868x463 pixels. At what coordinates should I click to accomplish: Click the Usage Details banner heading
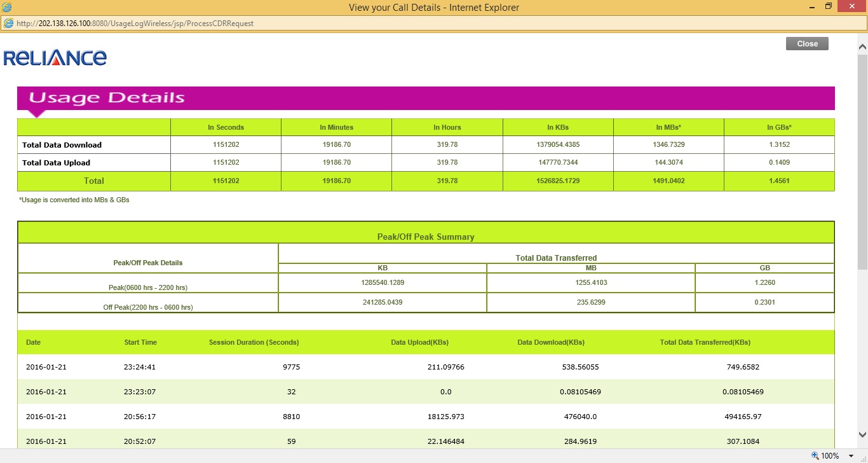click(107, 98)
